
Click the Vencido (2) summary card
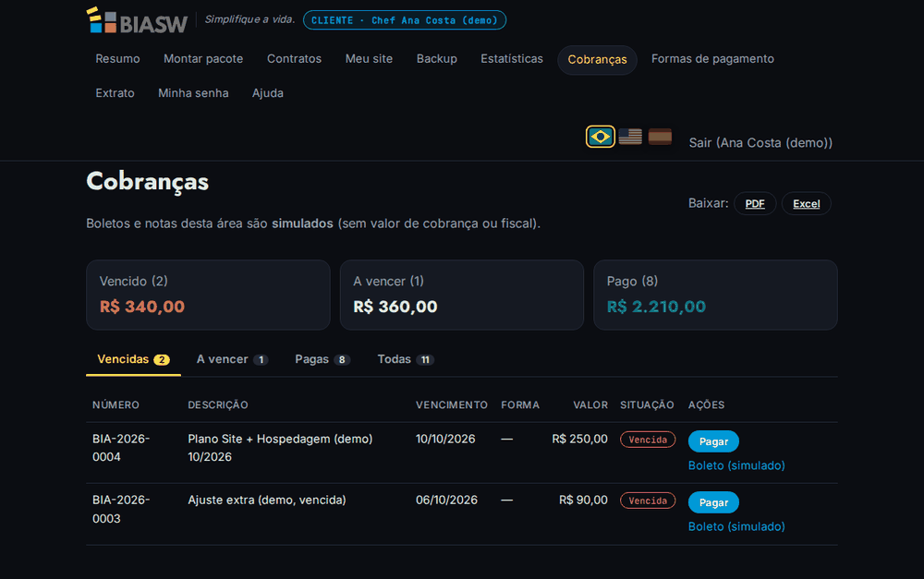[208, 296]
